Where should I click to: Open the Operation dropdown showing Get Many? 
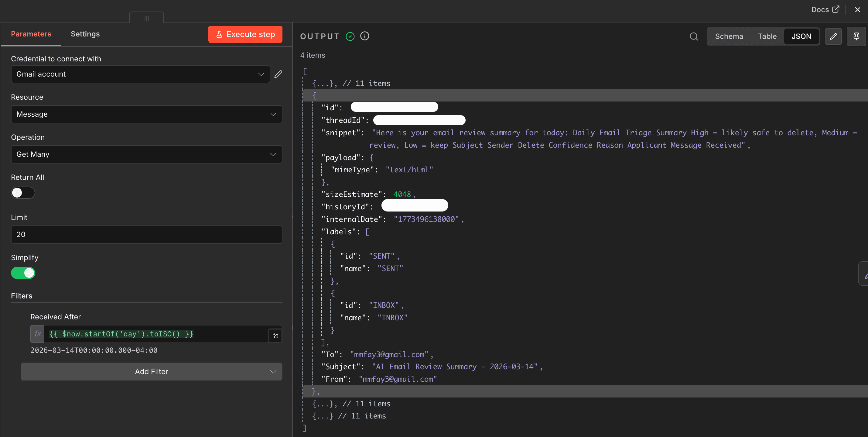(x=146, y=154)
